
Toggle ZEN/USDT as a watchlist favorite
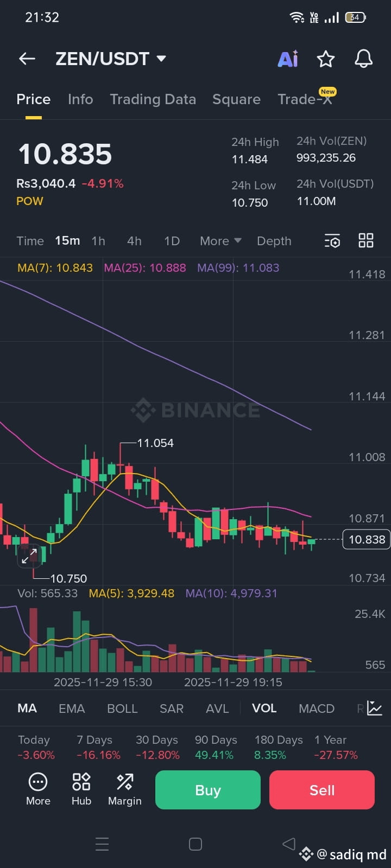[x=325, y=59]
